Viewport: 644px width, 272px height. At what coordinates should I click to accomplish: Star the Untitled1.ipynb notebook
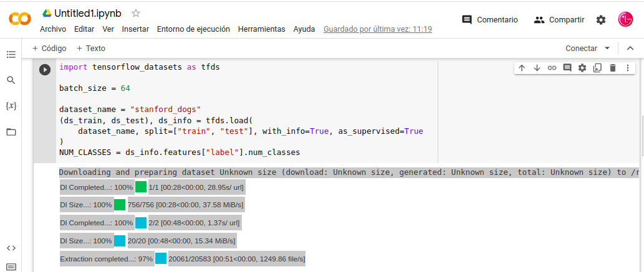[x=136, y=13]
